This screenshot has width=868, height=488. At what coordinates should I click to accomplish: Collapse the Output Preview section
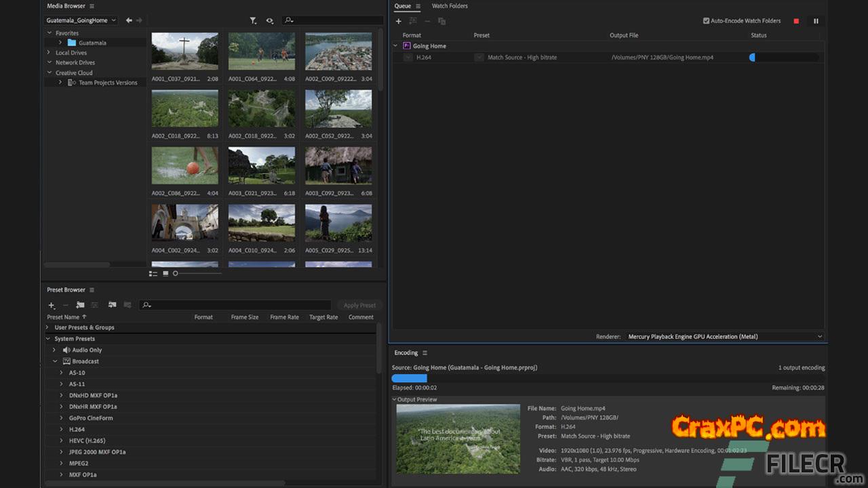395,399
